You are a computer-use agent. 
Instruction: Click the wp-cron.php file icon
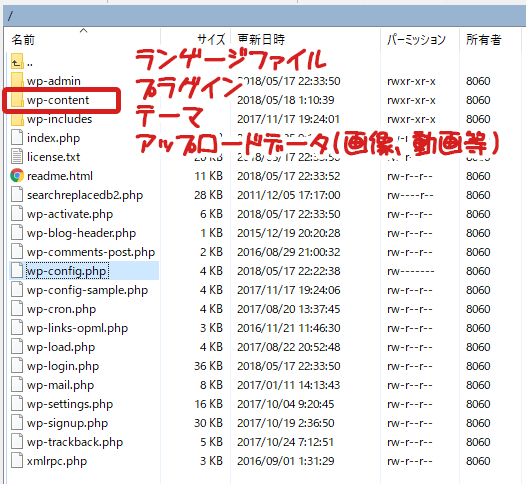tap(17, 309)
